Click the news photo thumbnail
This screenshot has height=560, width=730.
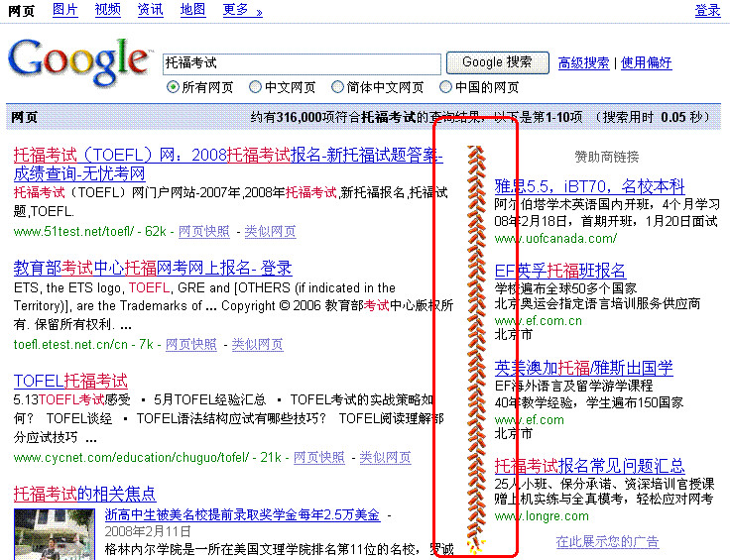point(54,534)
